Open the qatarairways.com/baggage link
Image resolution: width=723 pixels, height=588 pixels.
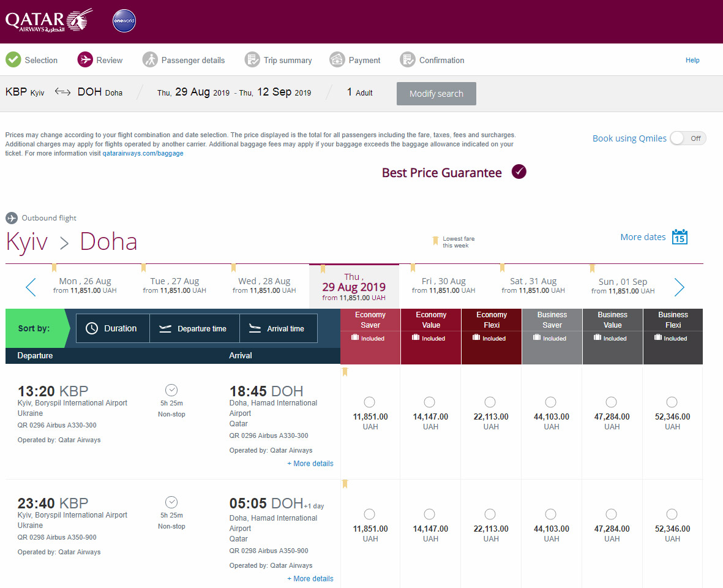143,153
